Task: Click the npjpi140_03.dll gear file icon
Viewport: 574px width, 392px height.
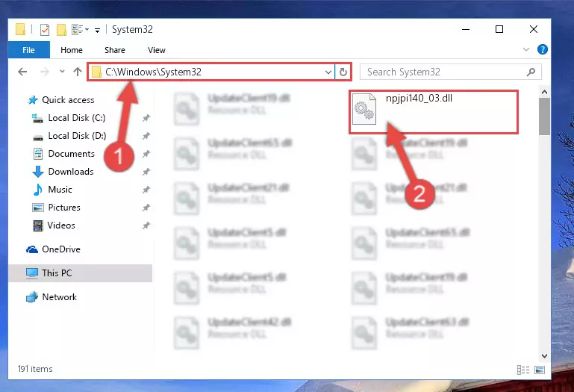Action: pyautogui.click(x=364, y=109)
